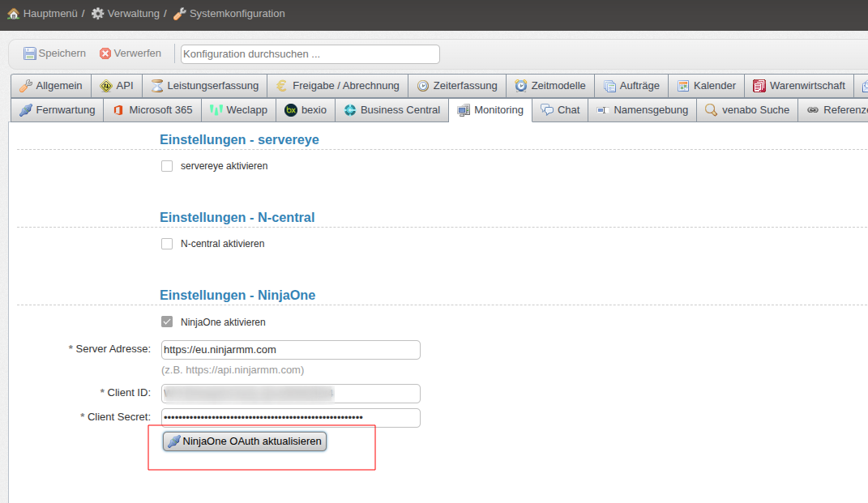Click the 'Einstellungen - NinjaOne' heading
Screen dimensions: 868x503
point(237,296)
